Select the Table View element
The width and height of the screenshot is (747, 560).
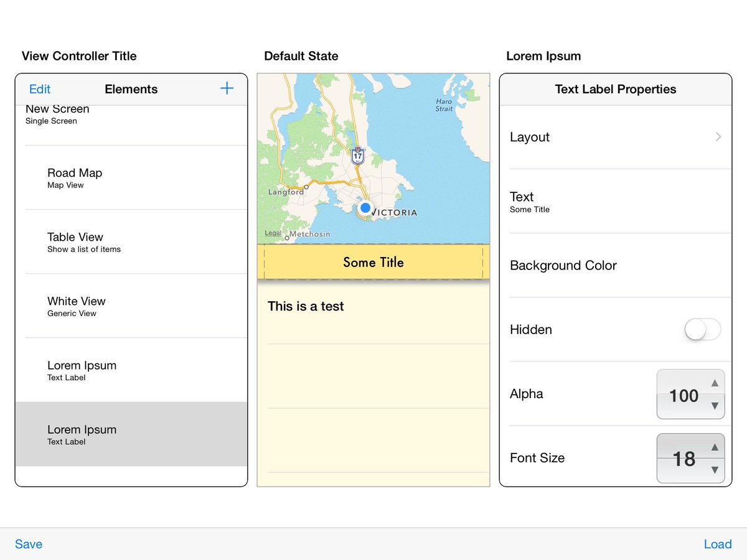pos(131,241)
